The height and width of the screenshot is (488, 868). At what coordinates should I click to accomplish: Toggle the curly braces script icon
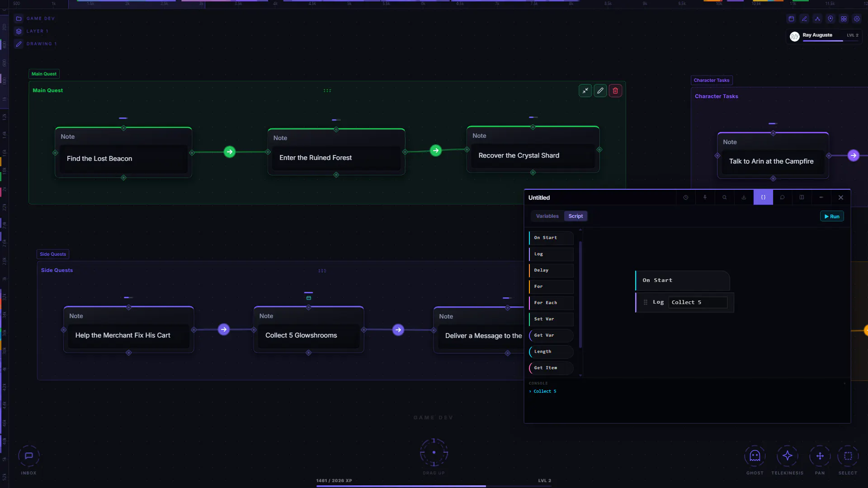pyautogui.click(x=764, y=197)
